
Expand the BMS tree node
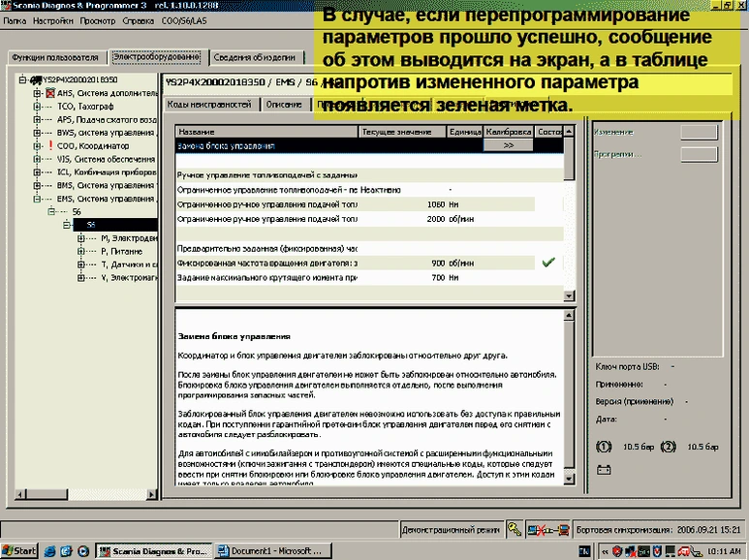click(x=38, y=185)
